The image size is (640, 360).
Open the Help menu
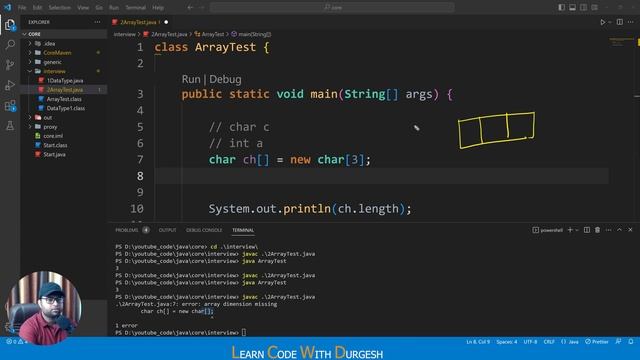pos(158,7)
